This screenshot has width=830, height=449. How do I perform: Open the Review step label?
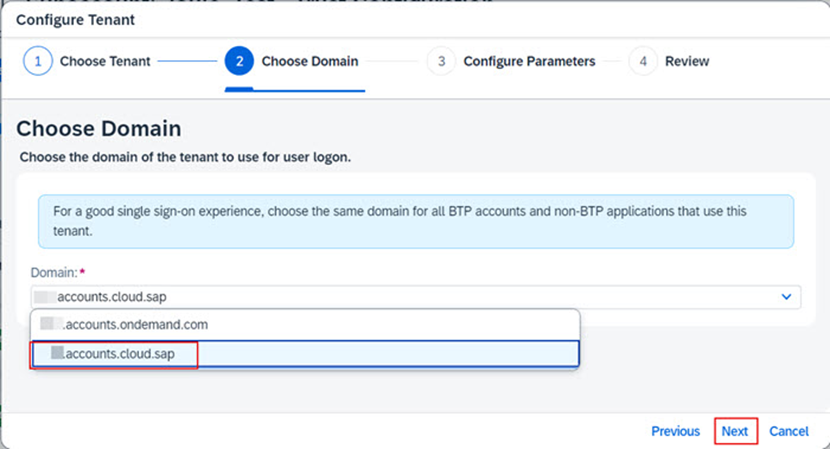coord(687,61)
